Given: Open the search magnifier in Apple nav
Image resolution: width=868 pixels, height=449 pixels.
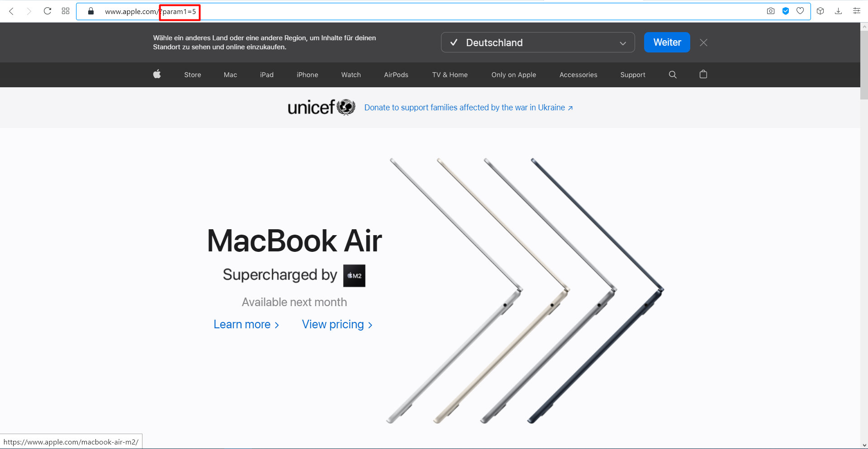Looking at the screenshot, I should click(673, 75).
